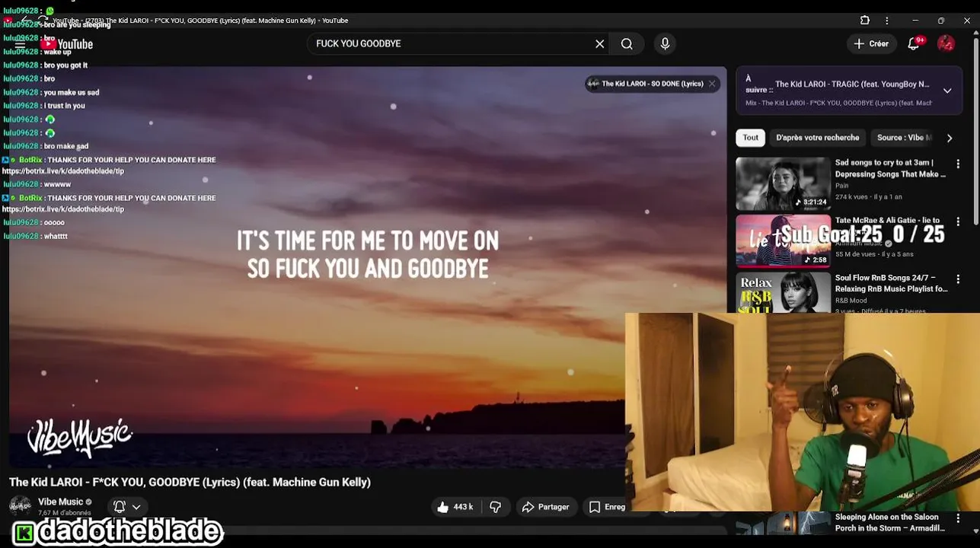Click the Pain channel name under Sad songs

coord(841,186)
